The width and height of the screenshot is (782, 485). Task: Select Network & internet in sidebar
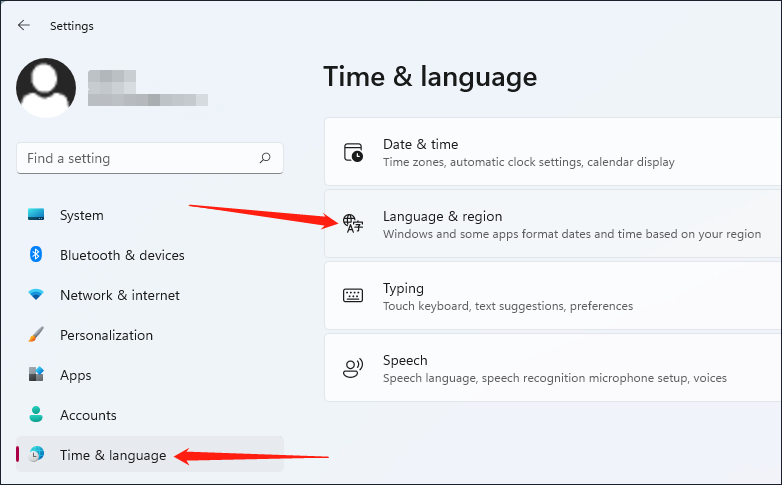pyautogui.click(x=120, y=295)
